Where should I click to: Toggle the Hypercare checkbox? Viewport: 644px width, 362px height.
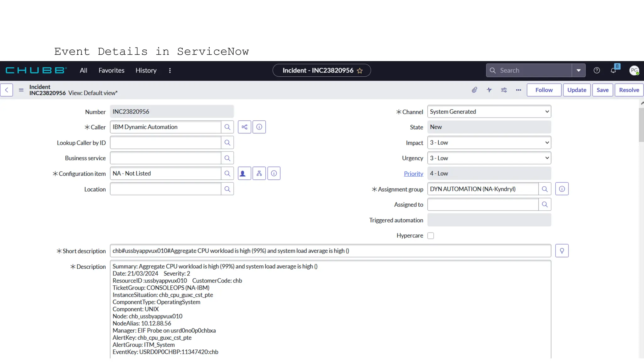point(431,236)
